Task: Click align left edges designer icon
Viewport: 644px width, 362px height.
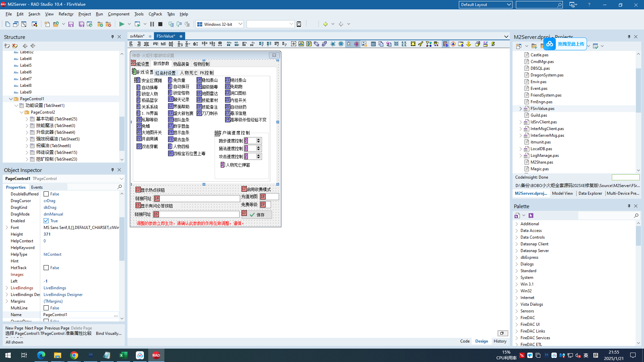Action: (131, 44)
